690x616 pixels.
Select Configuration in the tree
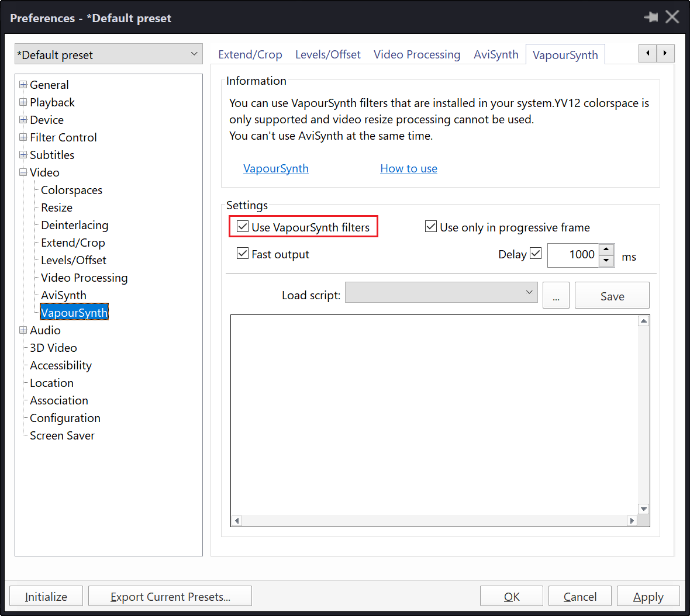pyautogui.click(x=65, y=418)
